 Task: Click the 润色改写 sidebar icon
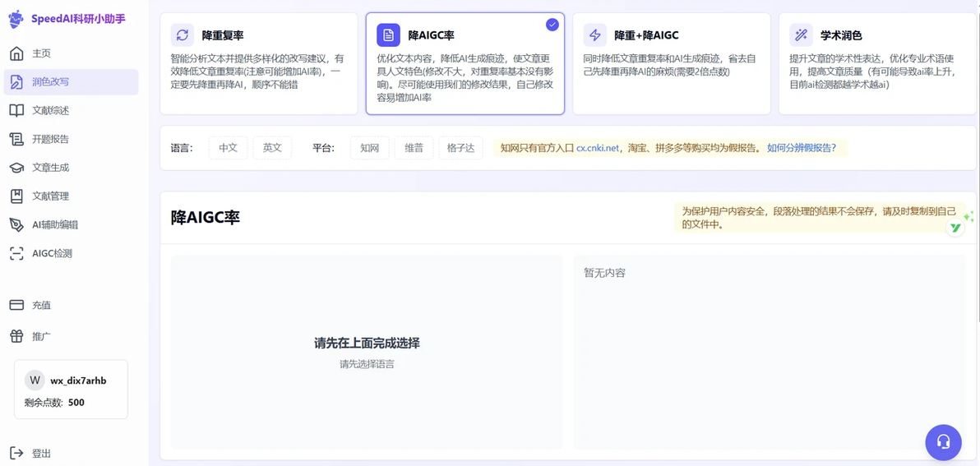point(17,82)
